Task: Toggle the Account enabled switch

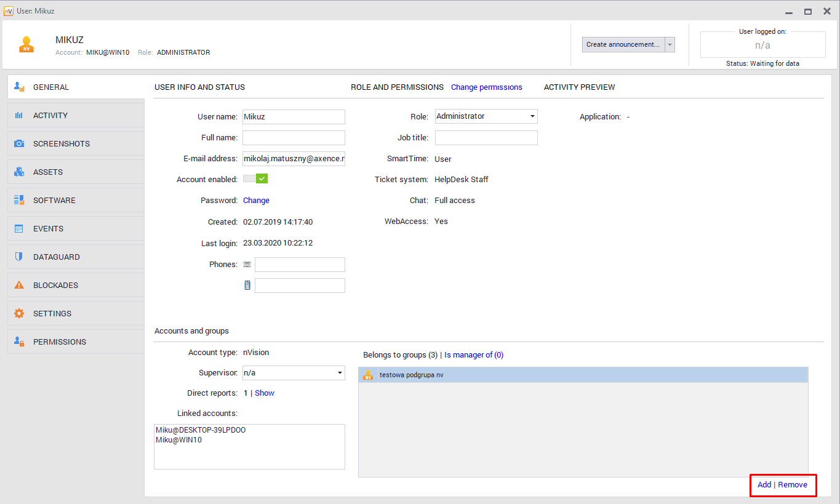Action: pyautogui.click(x=255, y=179)
